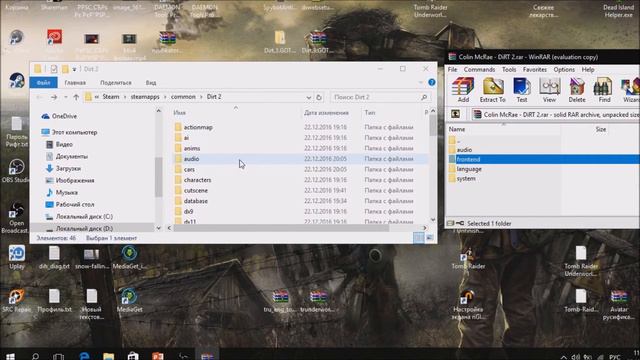
Task: Select the language folder in WinRAR
Action: pos(469,169)
